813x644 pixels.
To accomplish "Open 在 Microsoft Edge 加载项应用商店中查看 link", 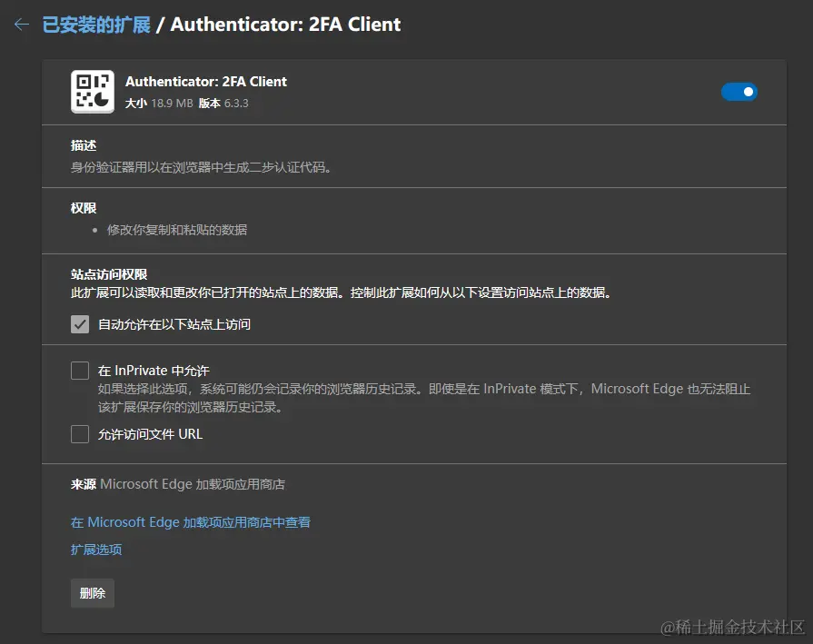I will pos(190,522).
